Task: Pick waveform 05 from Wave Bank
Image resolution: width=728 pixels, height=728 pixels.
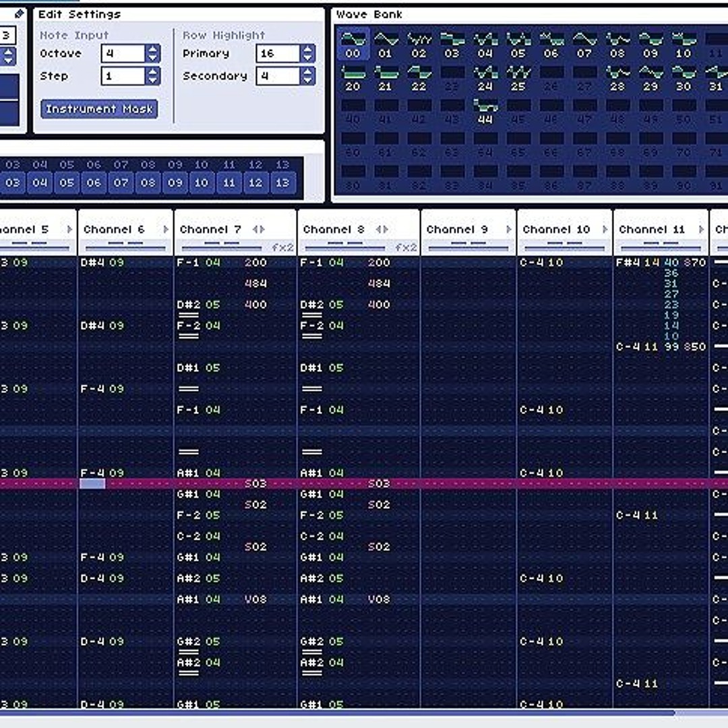Action: click(518, 44)
